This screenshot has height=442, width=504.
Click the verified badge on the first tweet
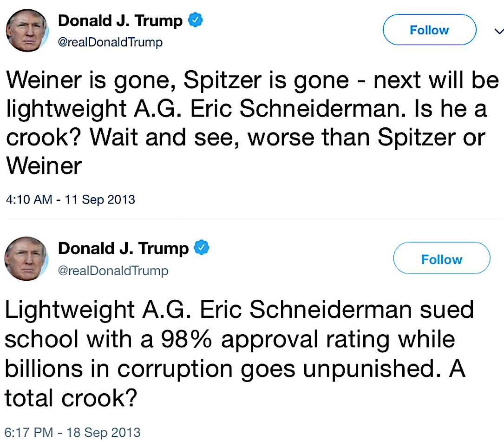[194, 20]
